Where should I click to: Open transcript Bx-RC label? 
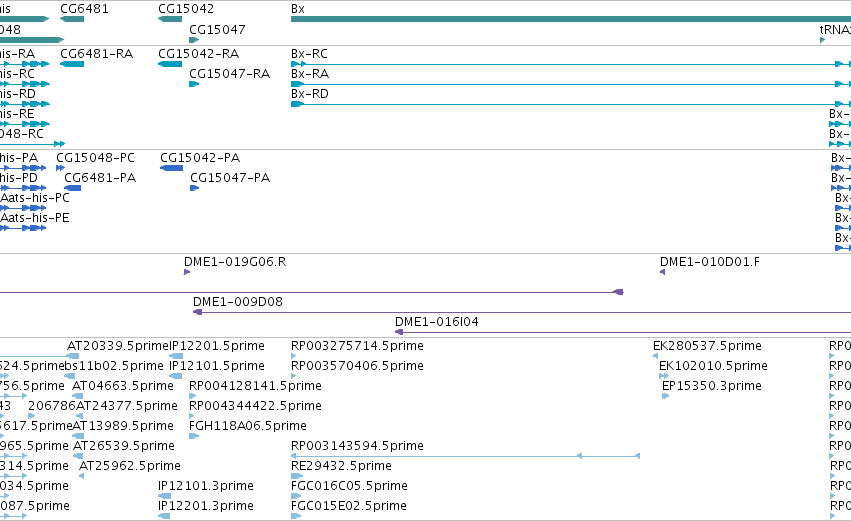click(x=309, y=54)
